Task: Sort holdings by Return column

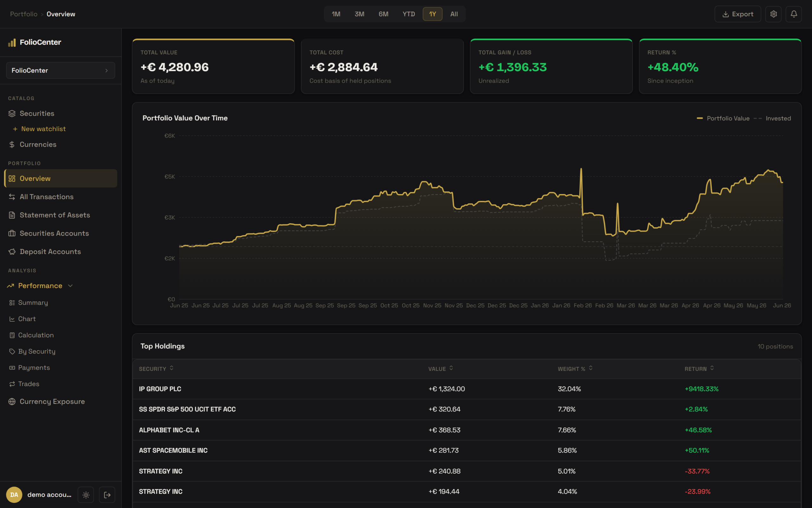Action: point(699,369)
